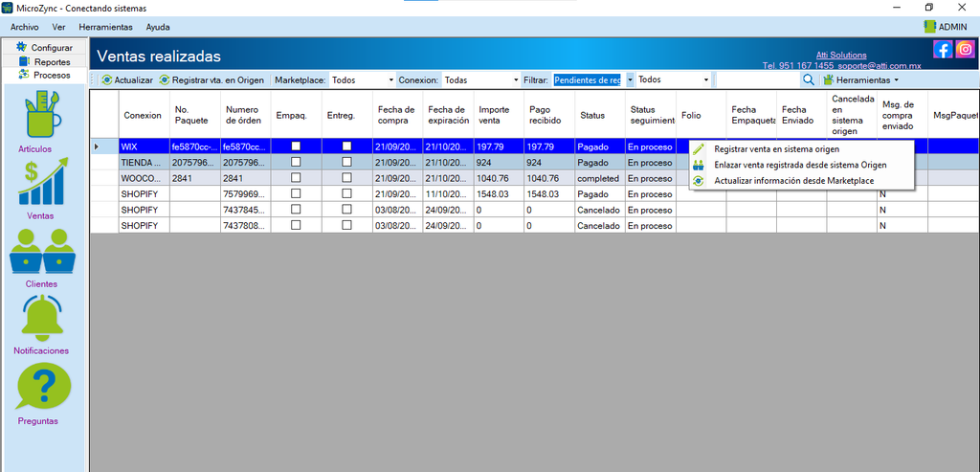This screenshot has width=980, height=472.
Task: Open the Artículos section icon
Action: click(43, 116)
